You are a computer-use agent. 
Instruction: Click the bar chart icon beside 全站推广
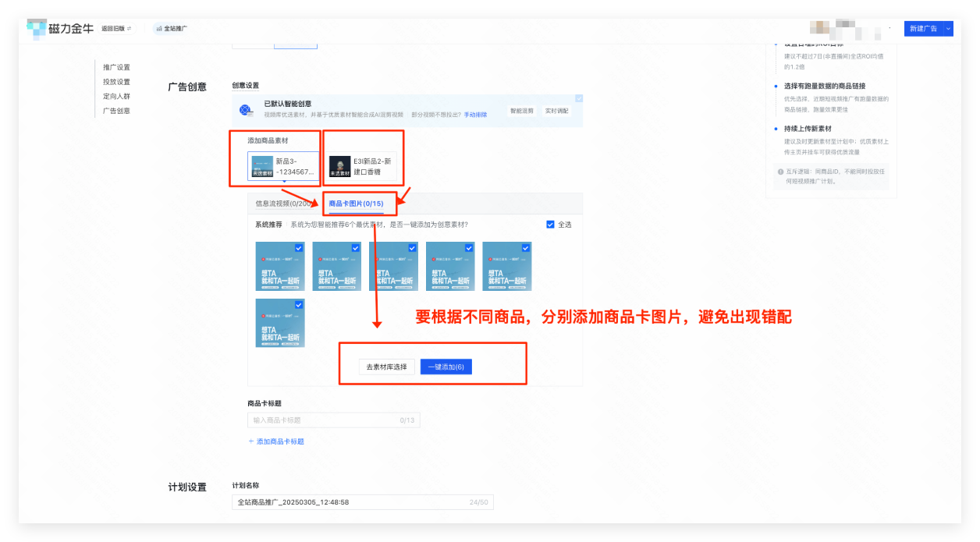pos(158,29)
